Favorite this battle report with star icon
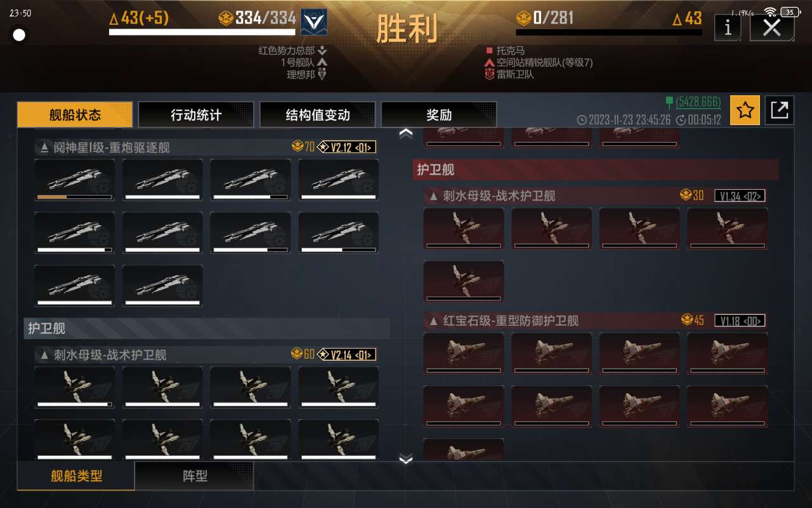 [745, 110]
